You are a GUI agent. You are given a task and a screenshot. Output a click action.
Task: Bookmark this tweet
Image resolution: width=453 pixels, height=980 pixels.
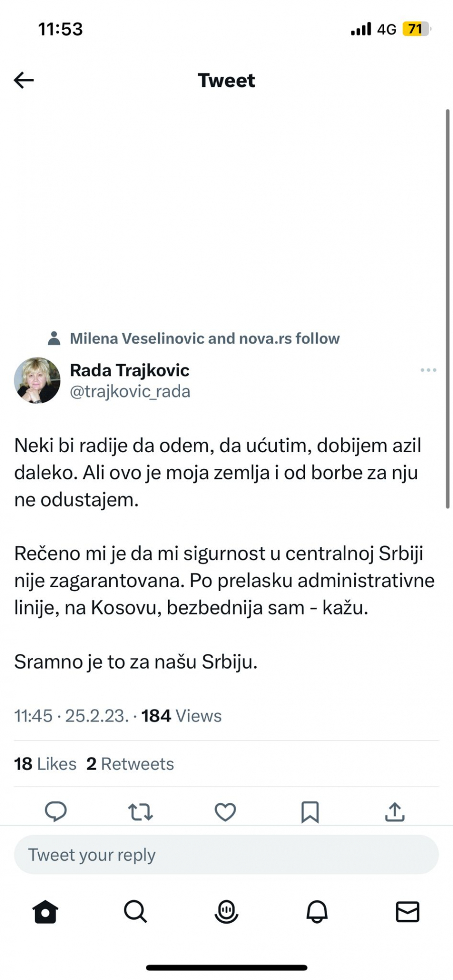[x=311, y=811]
